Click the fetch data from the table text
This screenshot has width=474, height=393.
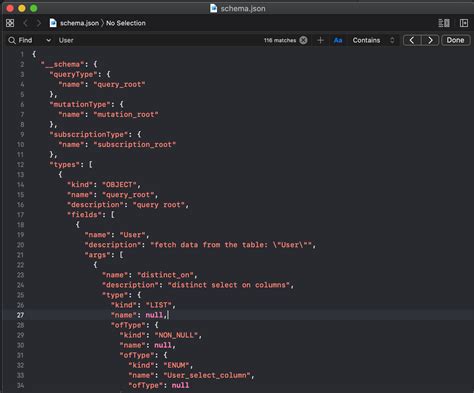point(231,245)
